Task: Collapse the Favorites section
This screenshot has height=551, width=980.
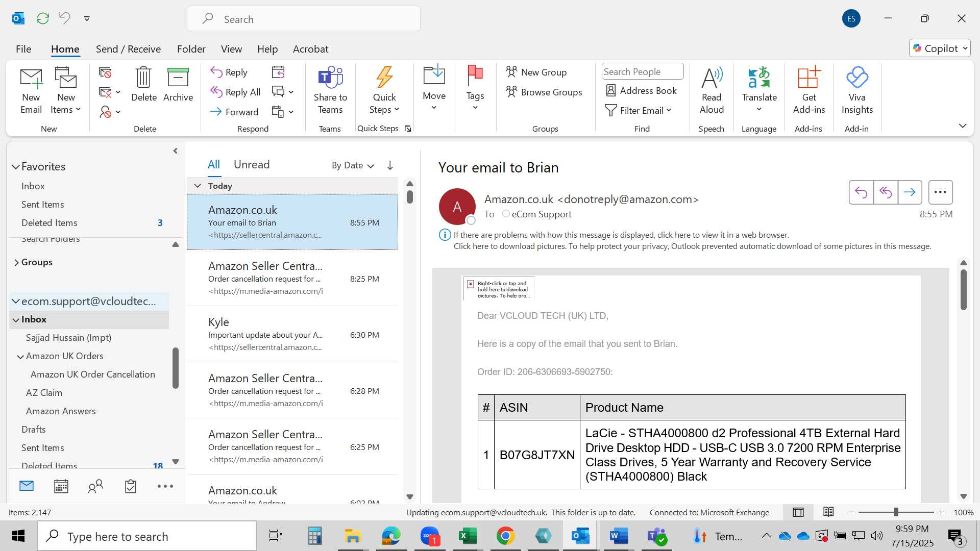Action: coord(16,167)
